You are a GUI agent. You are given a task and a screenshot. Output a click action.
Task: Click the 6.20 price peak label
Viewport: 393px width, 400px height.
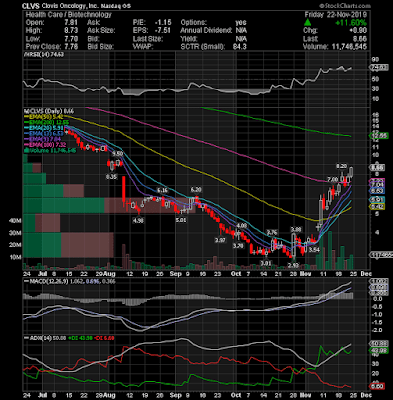coord(196,190)
